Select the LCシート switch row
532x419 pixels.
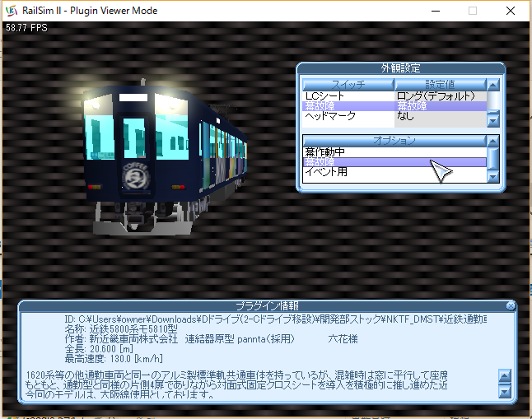click(394, 96)
